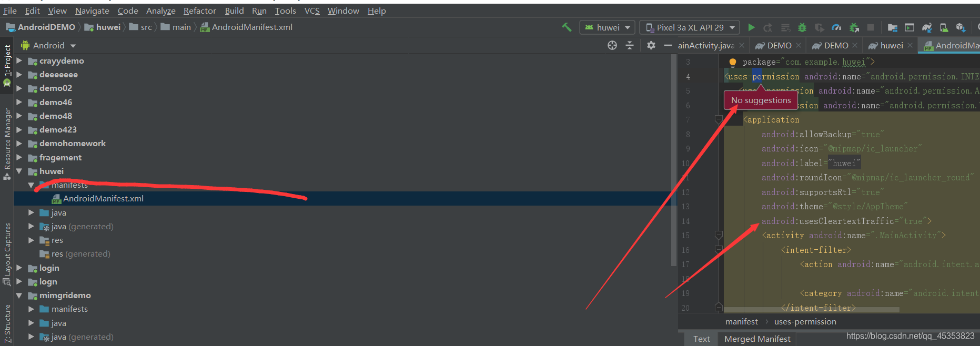Expand the crayydemo module arrow
Screen dimensions: 980x346
point(19,60)
